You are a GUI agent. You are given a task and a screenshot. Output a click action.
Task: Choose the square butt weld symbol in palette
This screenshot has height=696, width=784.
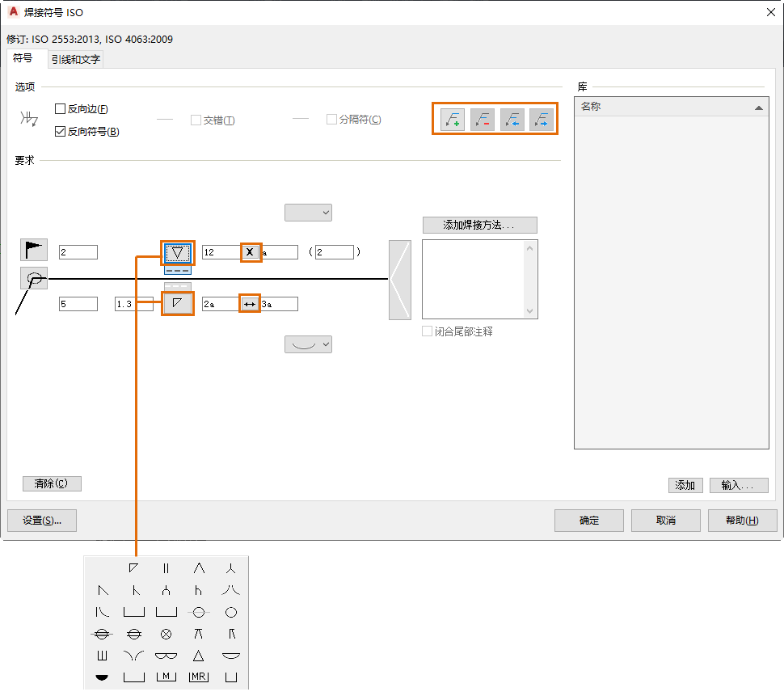pyautogui.click(x=166, y=568)
